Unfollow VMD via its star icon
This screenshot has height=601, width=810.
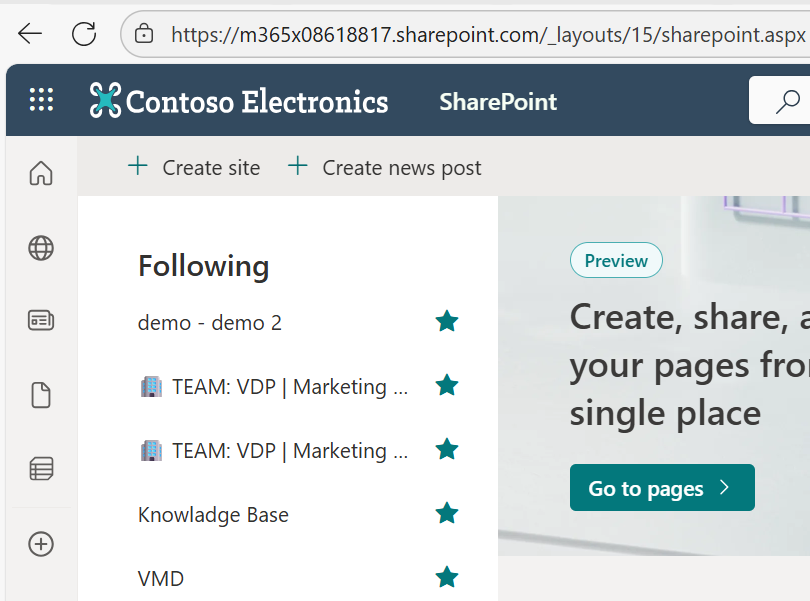click(447, 578)
